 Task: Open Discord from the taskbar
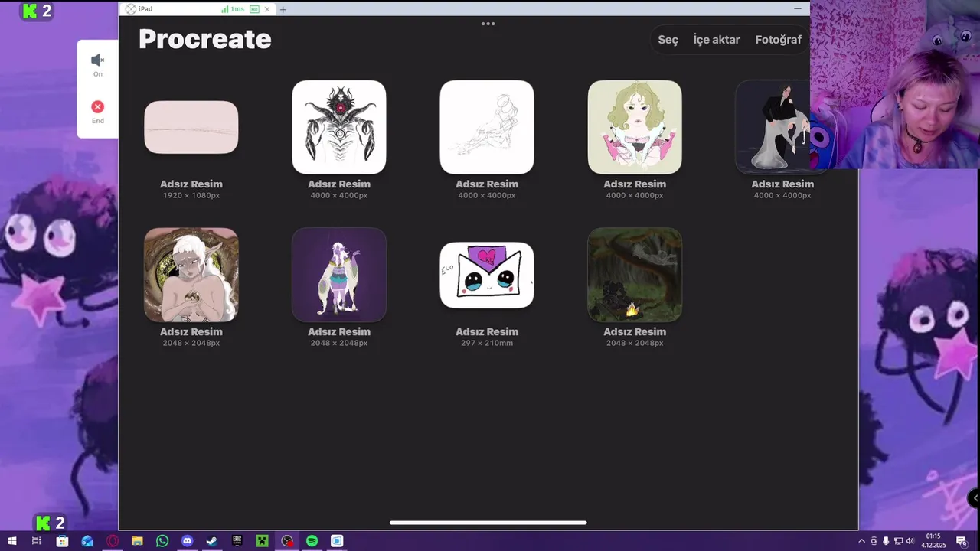188,541
